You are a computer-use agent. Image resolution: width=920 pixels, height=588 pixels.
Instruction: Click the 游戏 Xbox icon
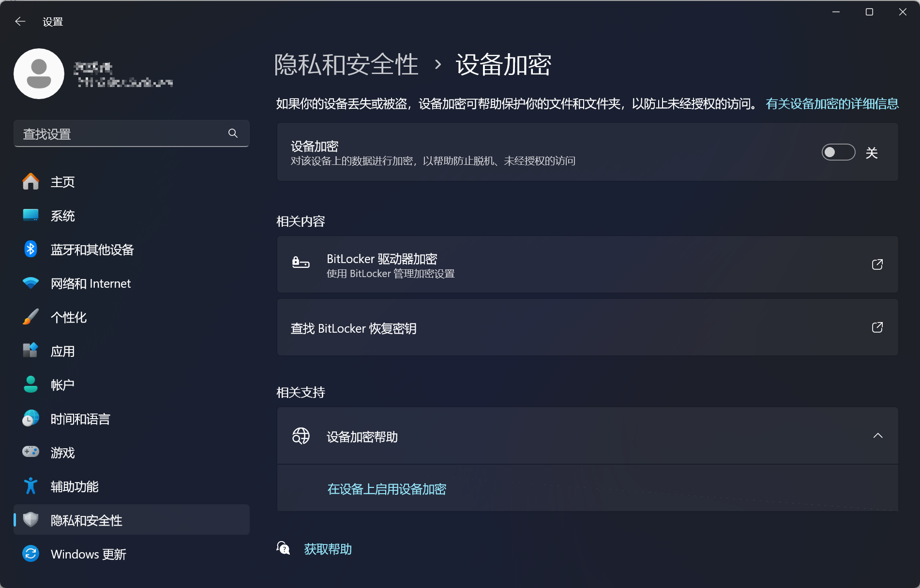(x=30, y=452)
